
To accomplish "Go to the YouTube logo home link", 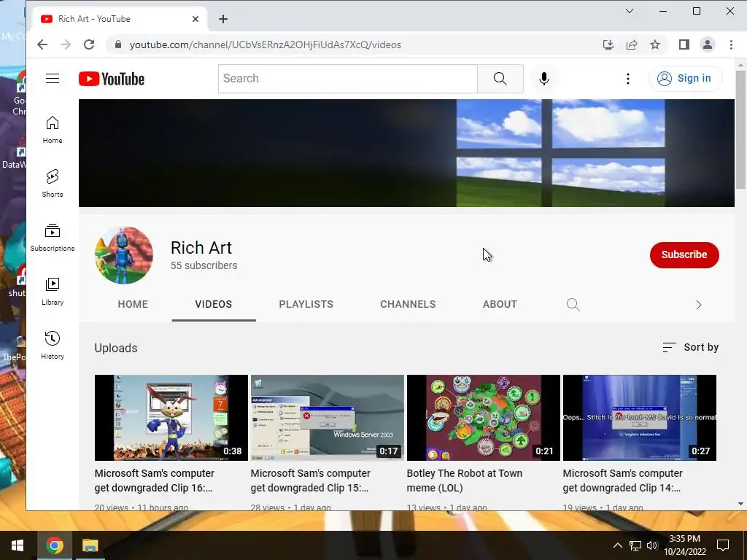I will coord(112,79).
